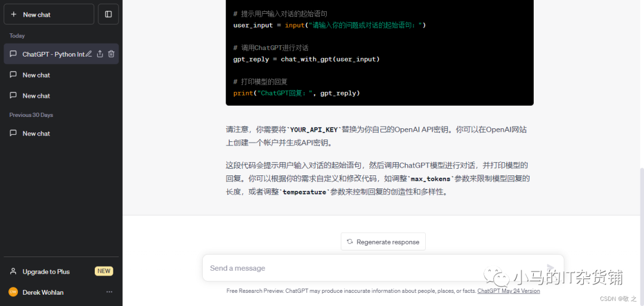Click the Regenerate response button
This screenshot has width=644, height=306.
pyautogui.click(x=383, y=242)
